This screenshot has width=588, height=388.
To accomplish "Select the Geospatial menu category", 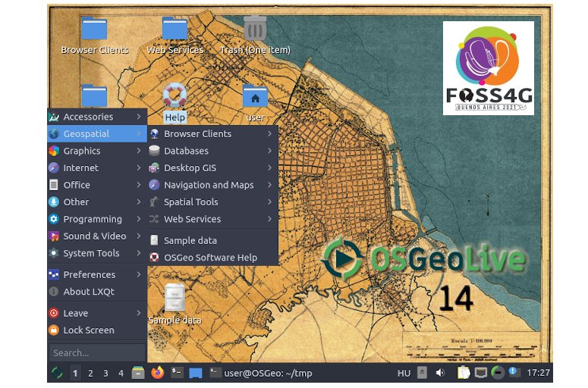I will pos(97,133).
